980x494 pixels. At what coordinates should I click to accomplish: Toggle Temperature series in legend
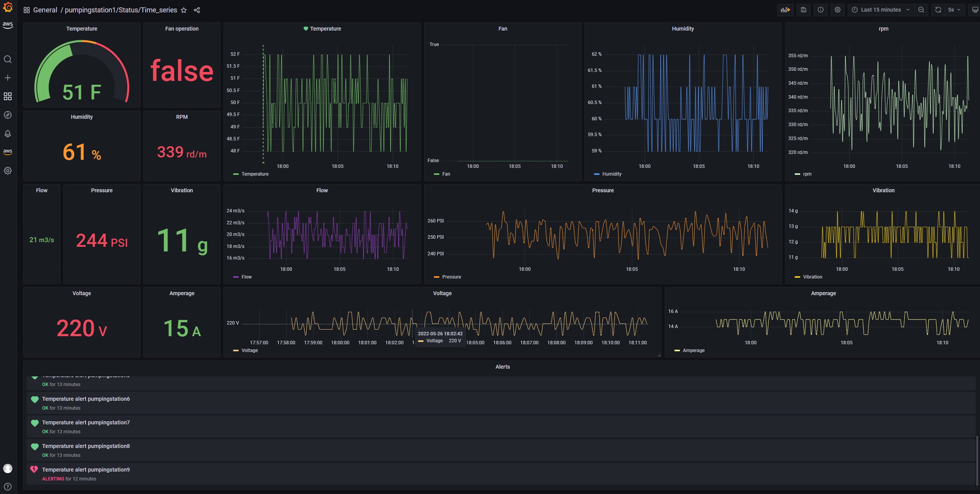tap(254, 174)
